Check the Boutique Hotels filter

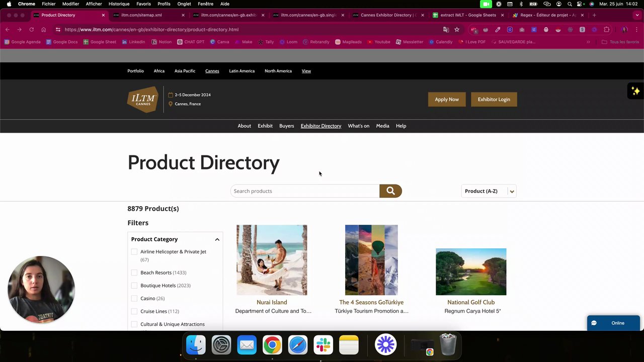tap(134, 286)
